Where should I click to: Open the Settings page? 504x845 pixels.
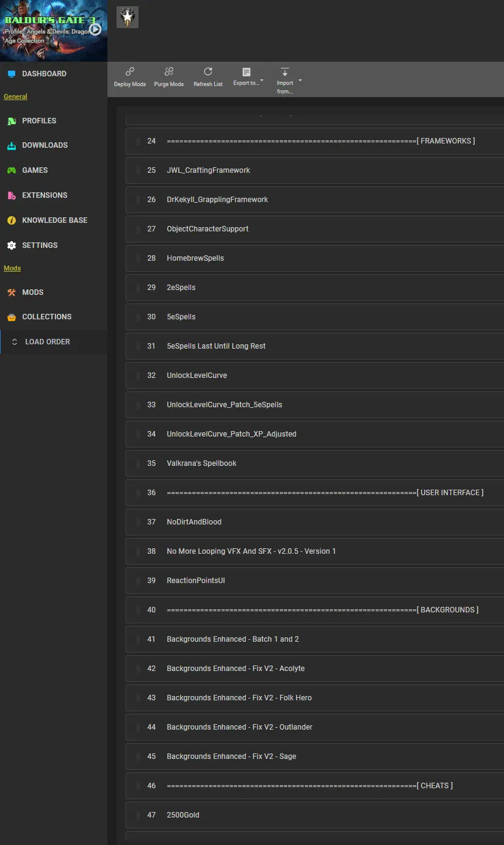click(54, 245)
